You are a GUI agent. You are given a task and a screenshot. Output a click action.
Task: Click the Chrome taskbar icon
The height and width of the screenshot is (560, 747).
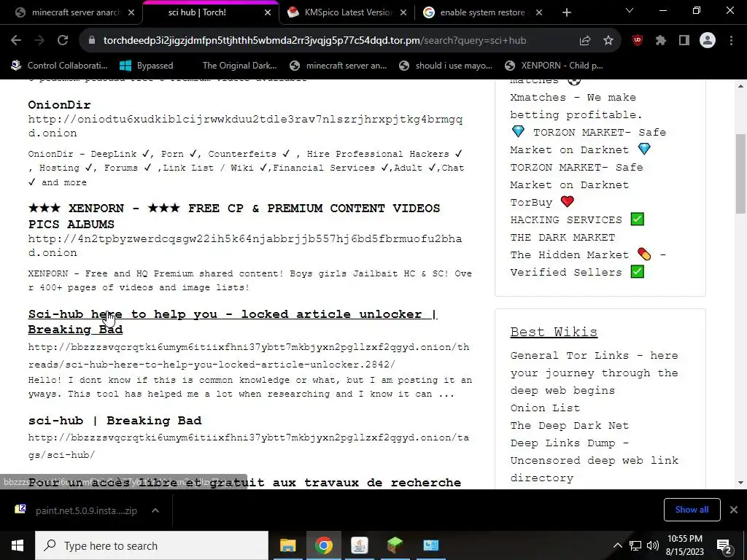[x=323, y=545]
